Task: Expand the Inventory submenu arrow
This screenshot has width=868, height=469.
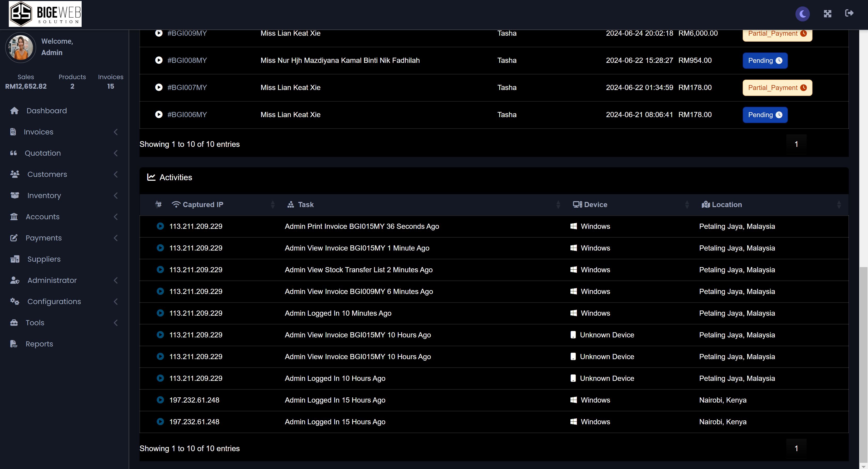Action: tap(115, 195)
